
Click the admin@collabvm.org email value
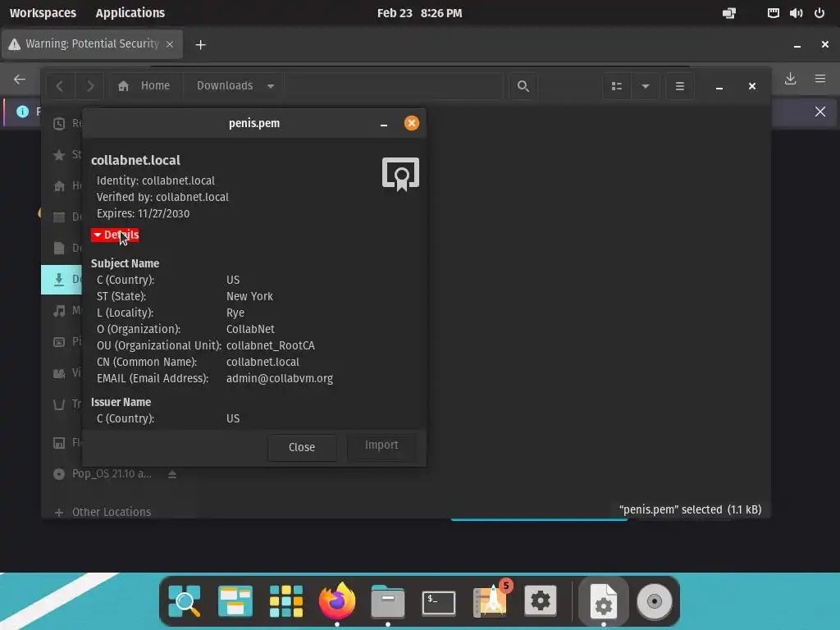point(280,378)
